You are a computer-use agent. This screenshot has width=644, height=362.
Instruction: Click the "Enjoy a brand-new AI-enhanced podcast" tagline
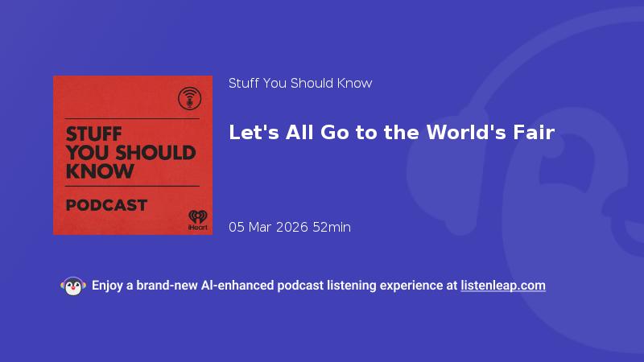coord(275,286)
